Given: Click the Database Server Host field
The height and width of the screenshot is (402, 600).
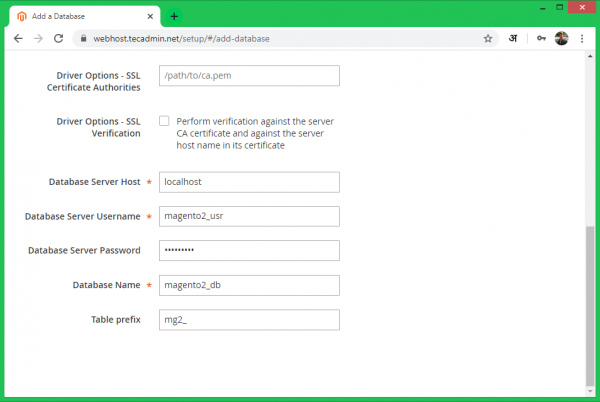Looking at the screenshot, I should coord(248,182).
